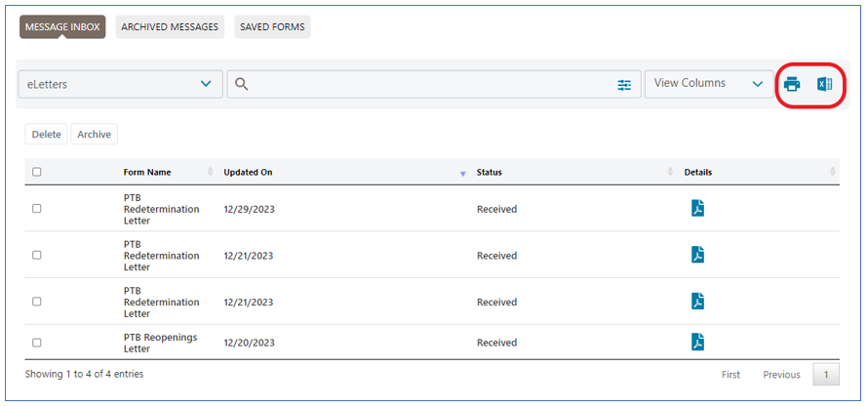Click the printer icon to print list
868x407 pixels.
pyautogui.click(x=792, y=84)
